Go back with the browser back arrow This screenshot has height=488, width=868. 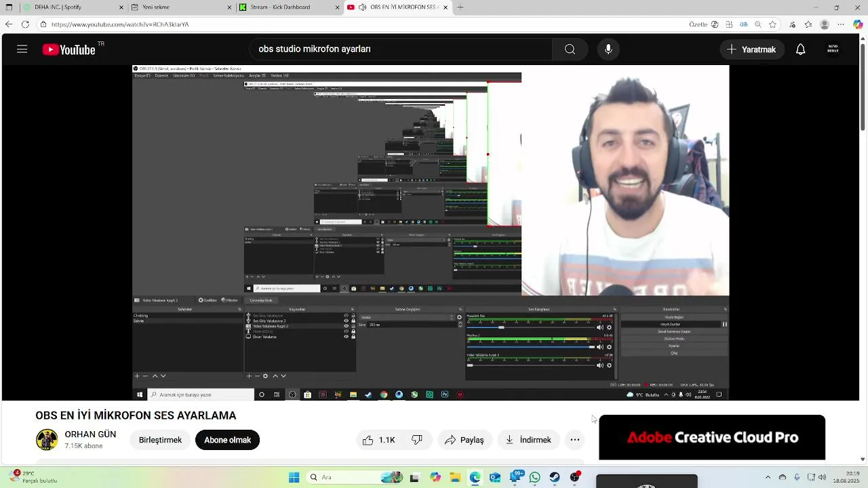point(9,24)
